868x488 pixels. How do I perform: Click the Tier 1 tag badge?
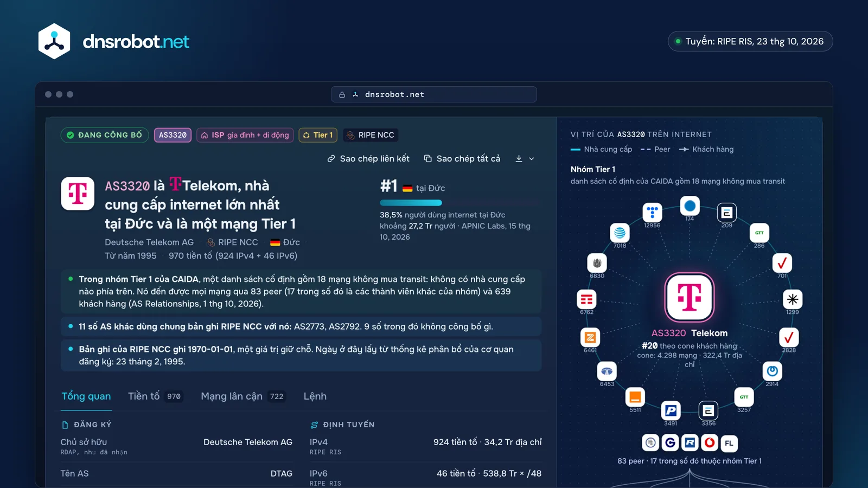[x=318, y=135]
